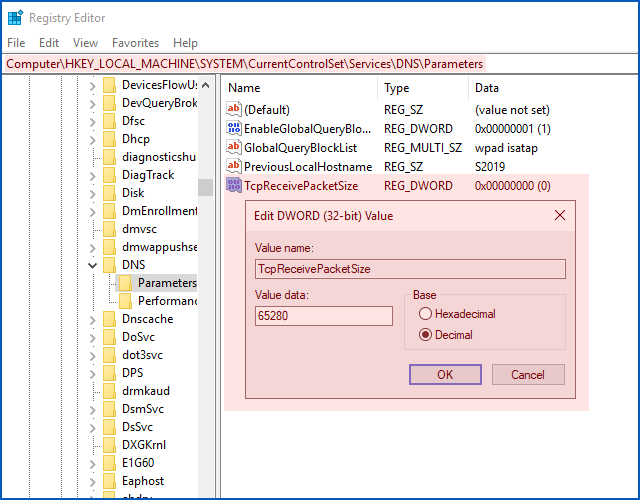Click the dmwappushservice folder icon
The height and width of the screenshot is (500, 640).
109,247
